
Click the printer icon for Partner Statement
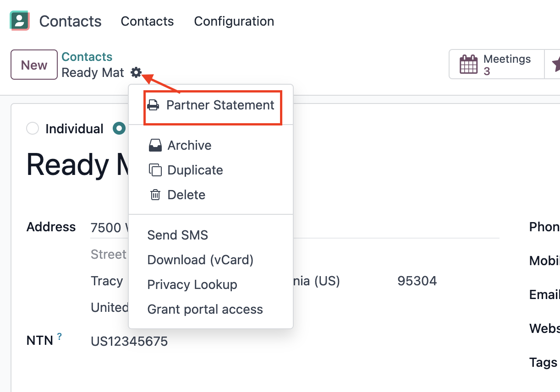point(153,105)
